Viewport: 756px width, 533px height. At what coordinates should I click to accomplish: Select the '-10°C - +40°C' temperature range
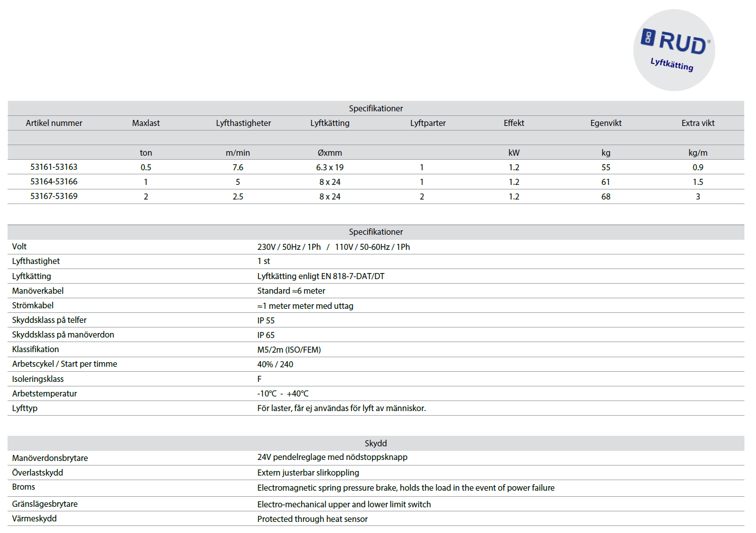click(x=283, y=393)
